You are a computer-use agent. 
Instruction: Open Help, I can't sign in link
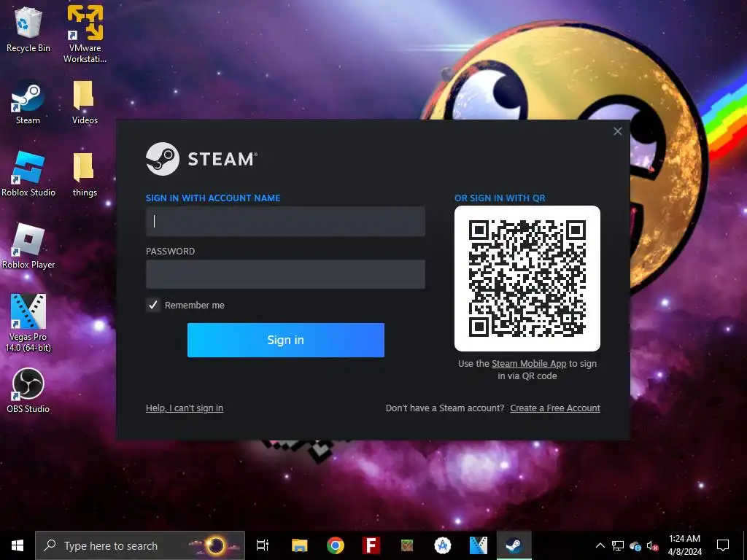[185, 408]
